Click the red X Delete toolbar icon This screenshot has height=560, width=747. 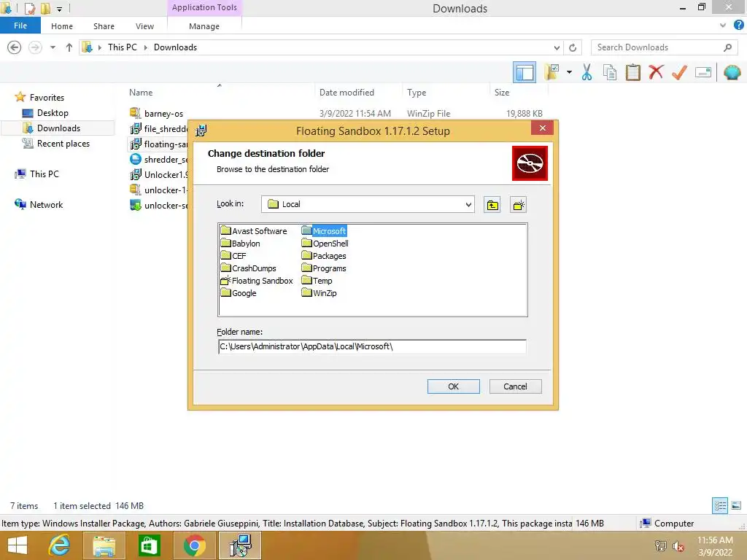656,72
